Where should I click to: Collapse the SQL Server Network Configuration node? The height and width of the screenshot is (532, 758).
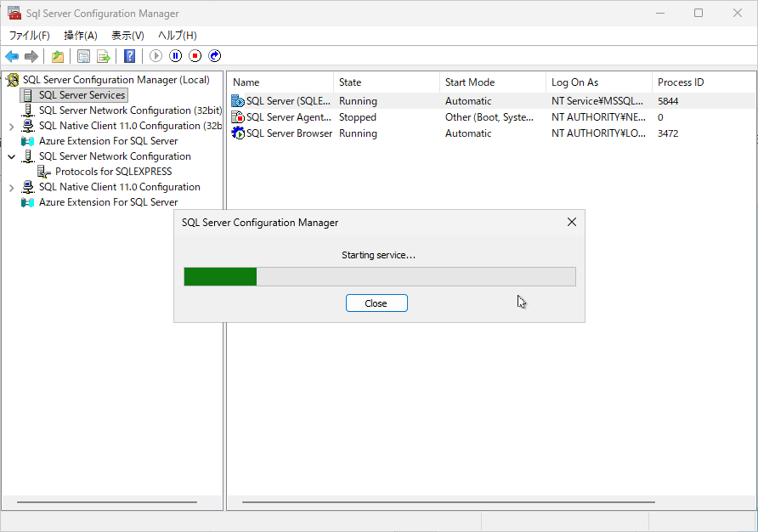click(11, 156)
